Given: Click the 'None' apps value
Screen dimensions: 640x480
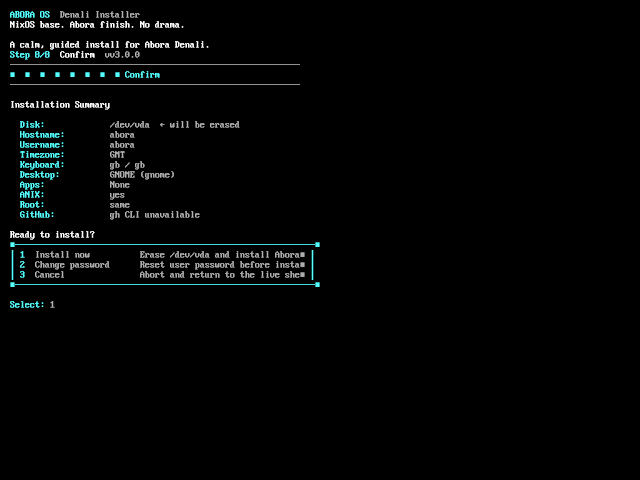Looking at the screenshot, I should point(120,185).
